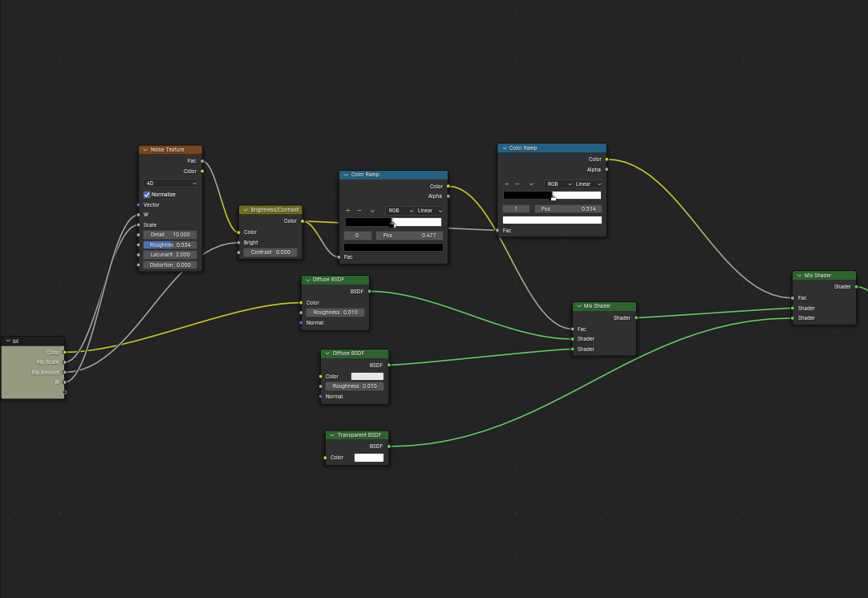Click the white Transparent BSDF color swatch
This screenshot has width=868, height=598.
(369, 458)
